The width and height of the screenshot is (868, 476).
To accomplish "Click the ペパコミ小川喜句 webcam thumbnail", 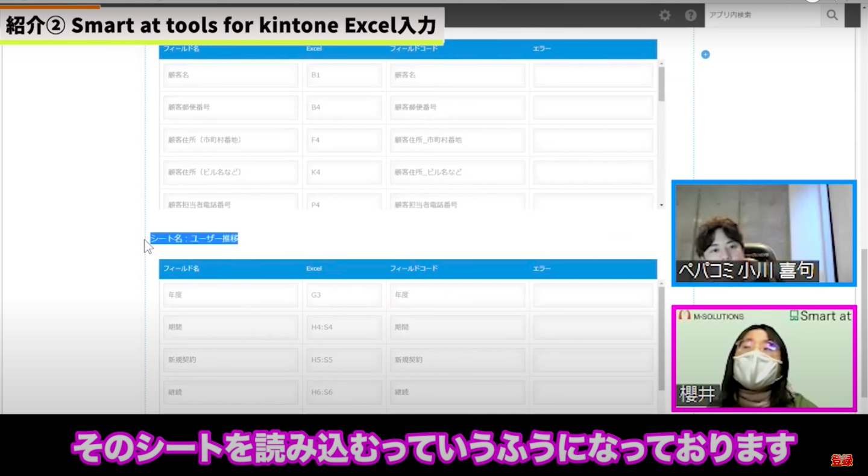I will (x=764, y=233).
